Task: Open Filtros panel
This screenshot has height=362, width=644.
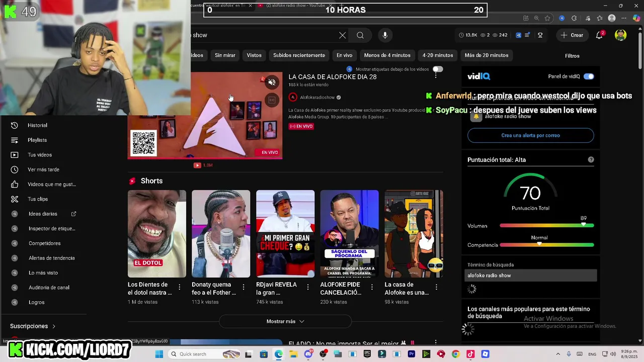Action: click(x=572, y=56)
